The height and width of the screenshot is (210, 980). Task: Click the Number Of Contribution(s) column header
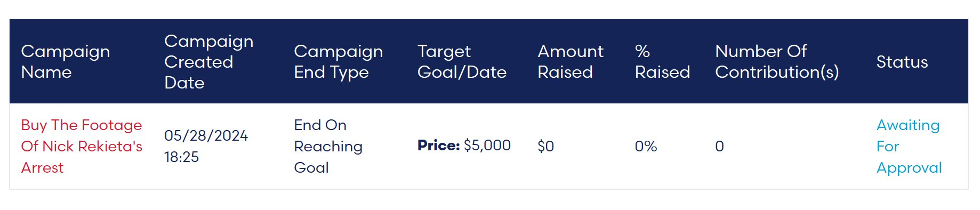point(777,62)
